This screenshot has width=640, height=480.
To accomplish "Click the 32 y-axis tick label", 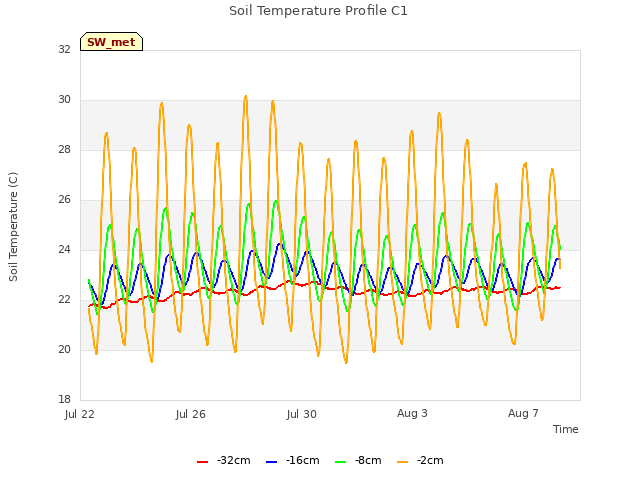I will click(64, 49).
